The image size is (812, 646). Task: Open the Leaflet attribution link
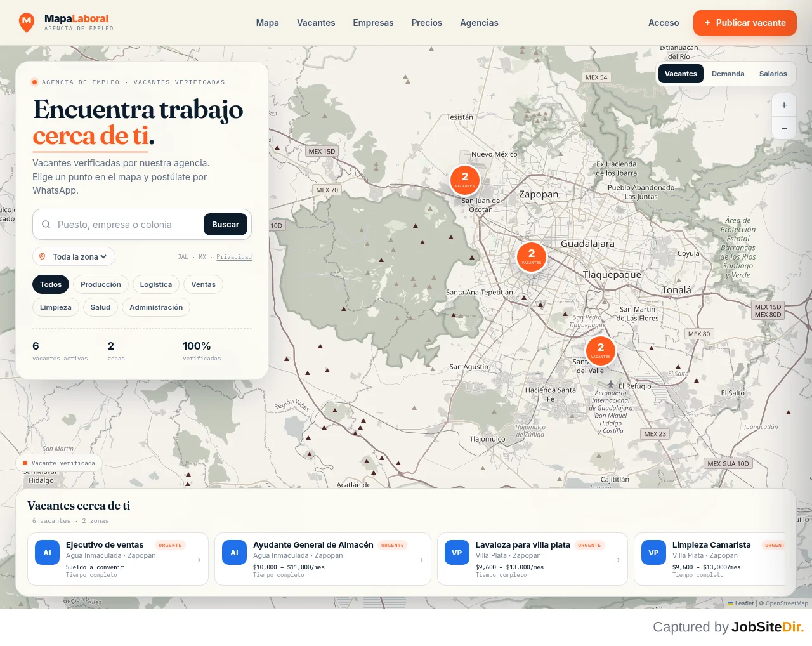pos(741,603)
